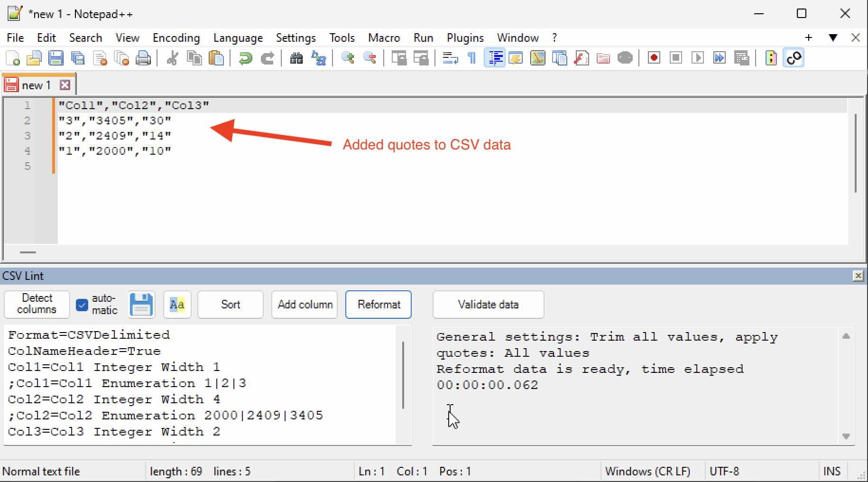Viewport: 868px width, 482px height.
Task: Start macro recording with red record icon
Action: click(x=653, y=58)
